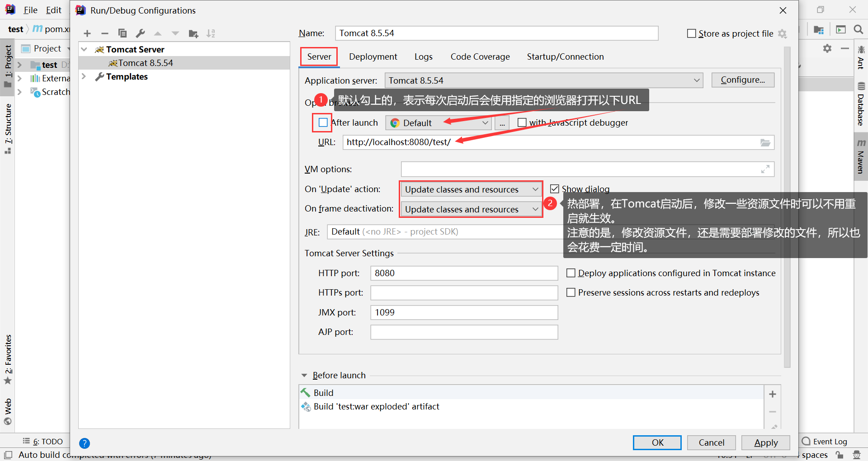Switch to Logs tab
Image resolution: width=868 pixels, height=461 pixels.
[x=424, y=56]
